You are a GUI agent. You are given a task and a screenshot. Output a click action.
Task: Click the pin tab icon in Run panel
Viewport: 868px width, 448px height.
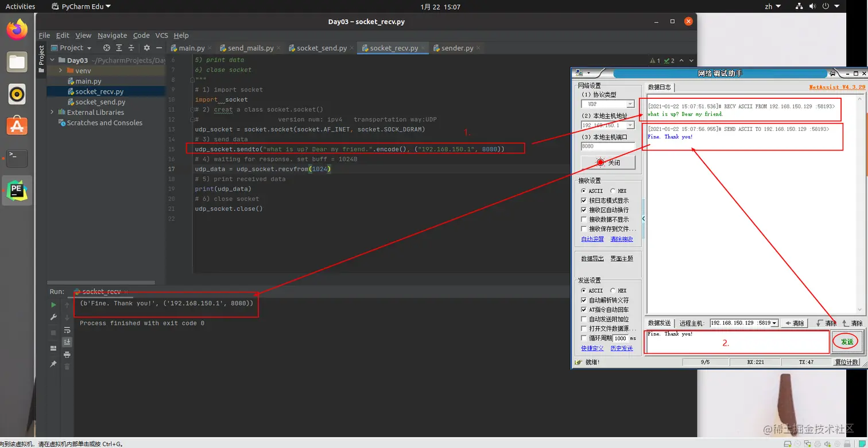[53, 364]
